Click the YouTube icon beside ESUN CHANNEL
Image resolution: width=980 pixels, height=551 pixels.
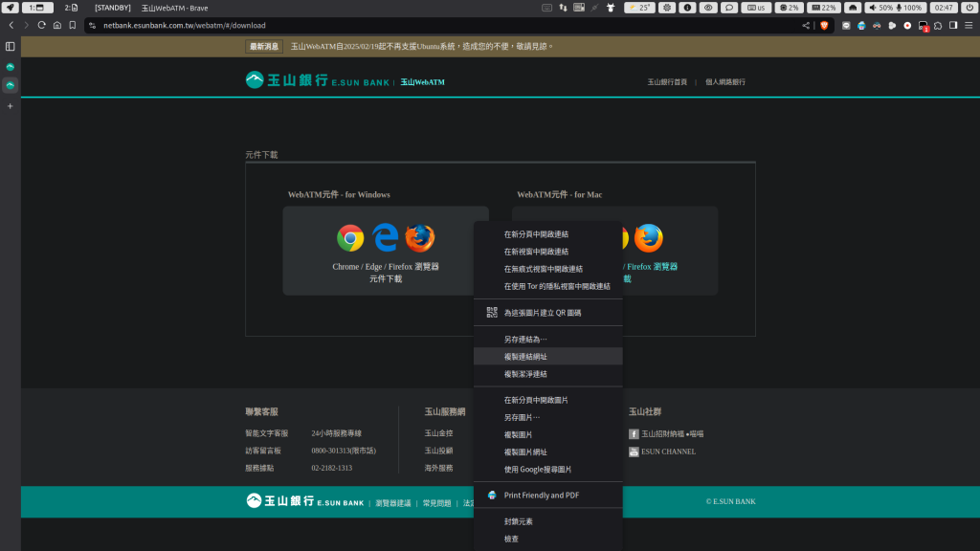[634, 452]
